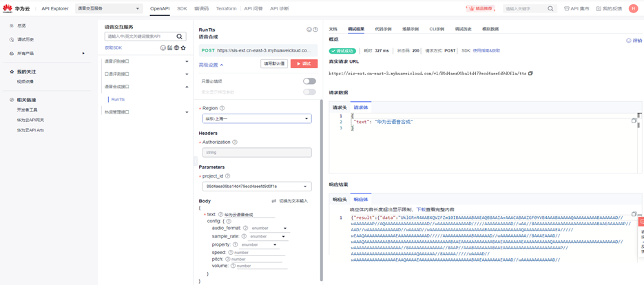This screenshot has width=644, height=285.
Task: Open the sample_rate dropdown
Action: click(267, 236)
